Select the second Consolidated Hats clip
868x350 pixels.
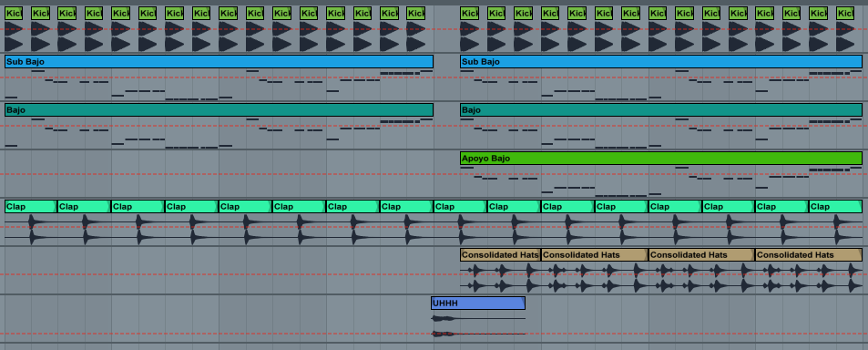click(x=595, y=254)
